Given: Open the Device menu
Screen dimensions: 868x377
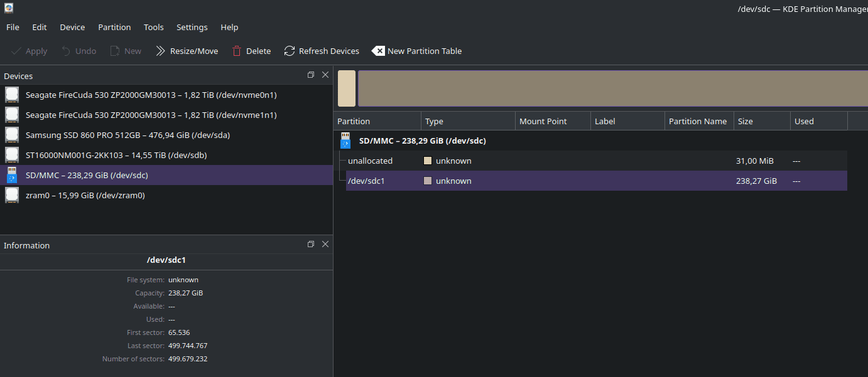Looking at the screenshot, I should pyautogui.click(x=72, y=27).
